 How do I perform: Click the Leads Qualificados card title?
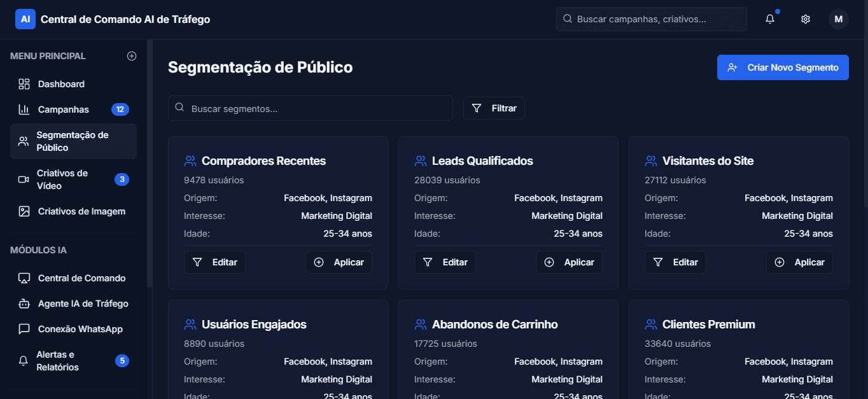[482, 161]
